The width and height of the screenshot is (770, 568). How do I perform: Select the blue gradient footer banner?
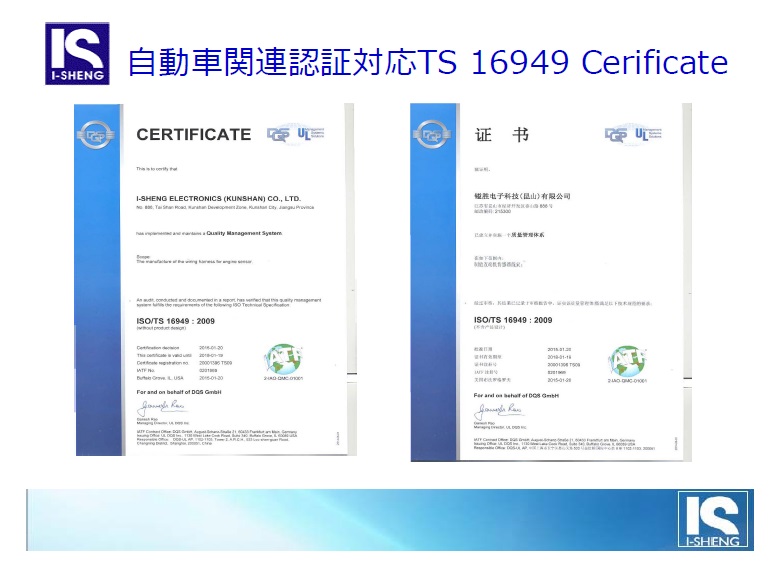click(x=390, y=519)
